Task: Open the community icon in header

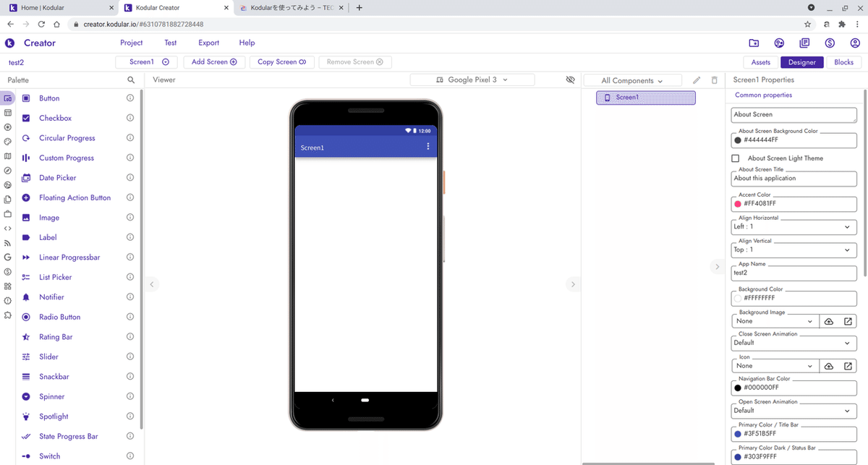Action: [779, 43]
